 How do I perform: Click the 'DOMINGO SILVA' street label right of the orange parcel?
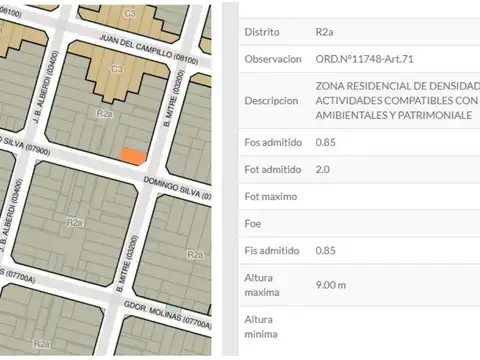click(177, 188)
